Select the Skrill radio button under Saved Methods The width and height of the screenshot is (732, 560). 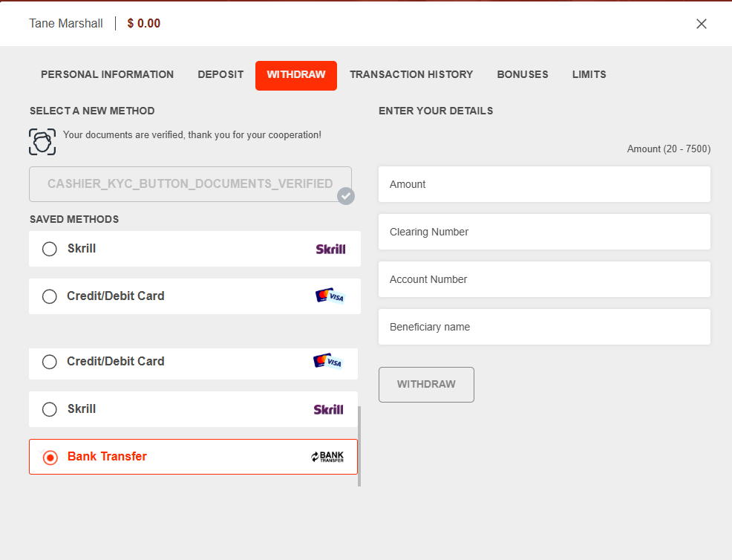pos(50,249)
